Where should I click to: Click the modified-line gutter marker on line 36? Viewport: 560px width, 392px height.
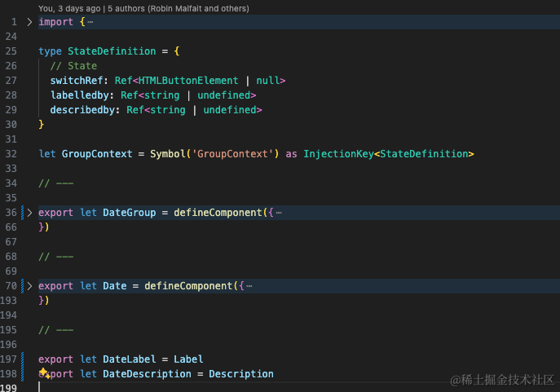click(23, 213)
